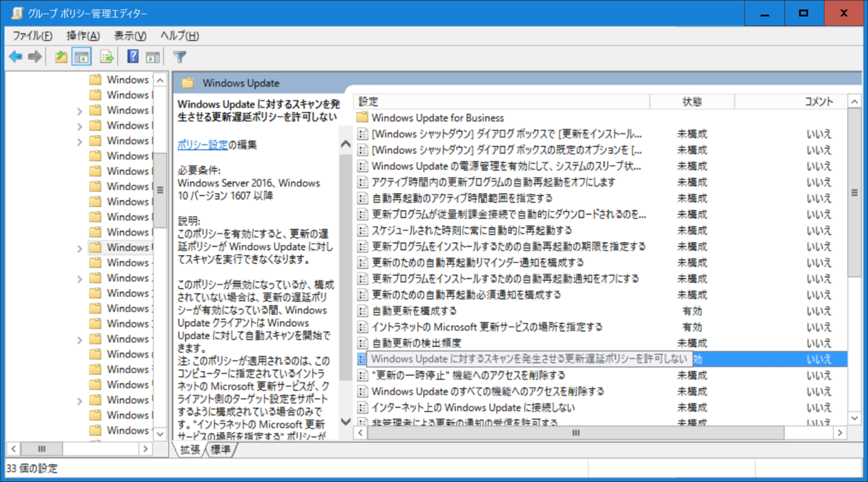Click left arrow of settings list horizontal scrollbar

click(361, 433)
